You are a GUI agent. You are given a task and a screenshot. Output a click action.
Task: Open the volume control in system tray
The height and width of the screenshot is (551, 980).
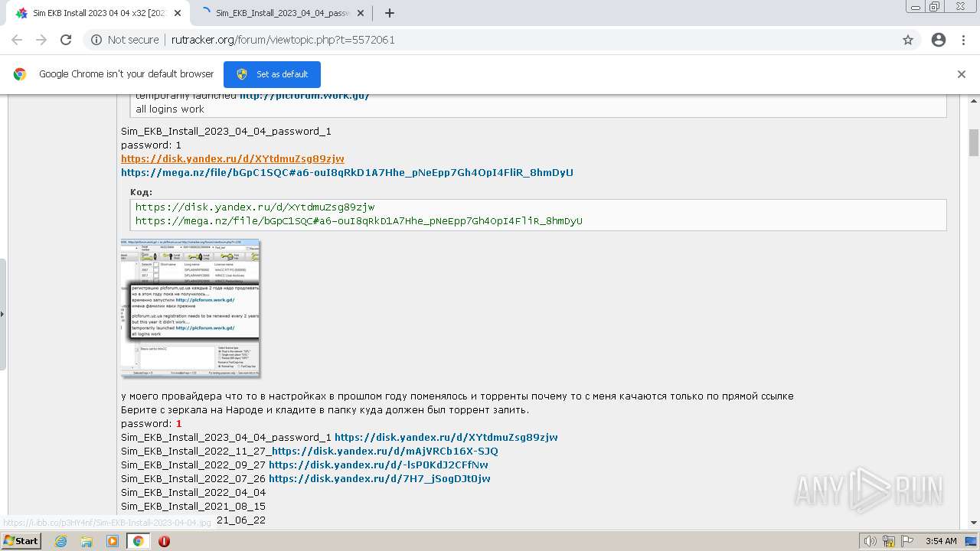pos(871,541)
